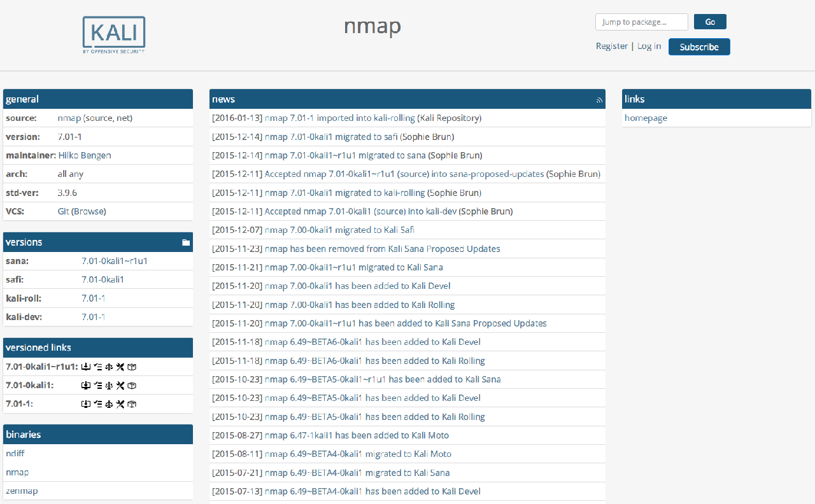Click the folder icon in versions header
The image size is (815, 504).
[186, 242]
